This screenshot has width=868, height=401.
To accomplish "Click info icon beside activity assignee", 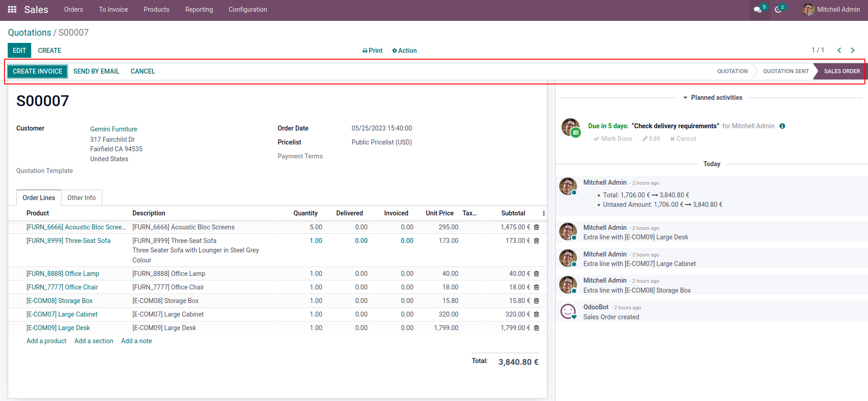I will (x=782, y=126).
